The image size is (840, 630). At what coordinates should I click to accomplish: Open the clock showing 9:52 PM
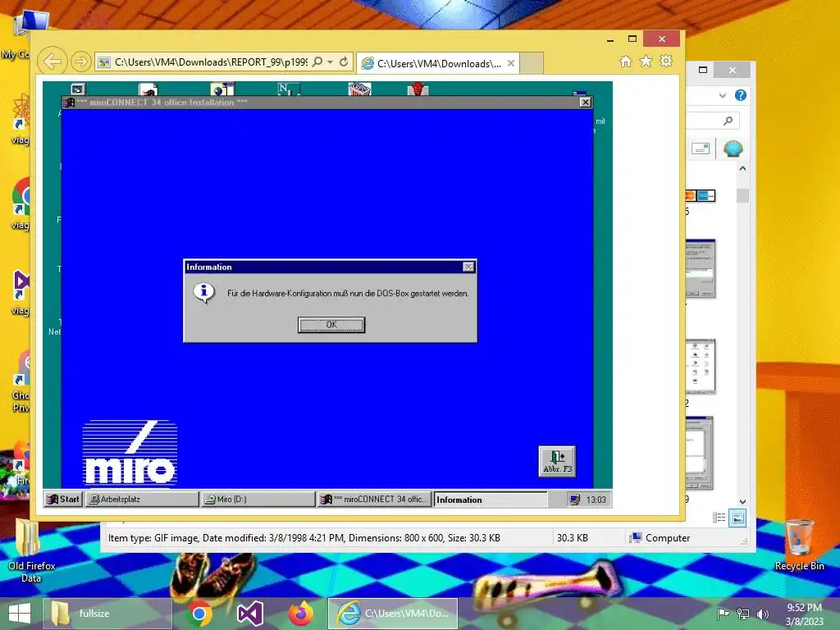click(x=804, y=614)
